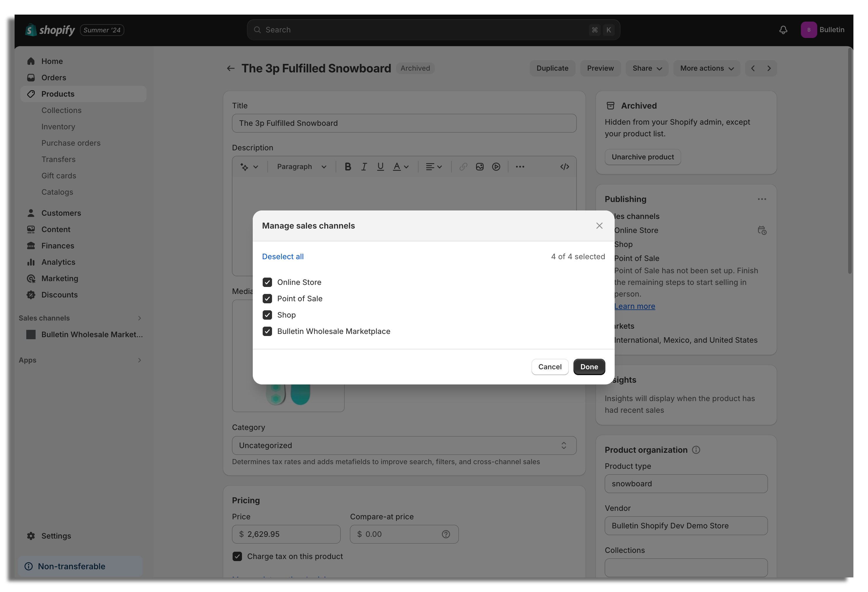Screen dimensions: 868x592
Task: Click the Finances bank icon
Action: (31, 246)
